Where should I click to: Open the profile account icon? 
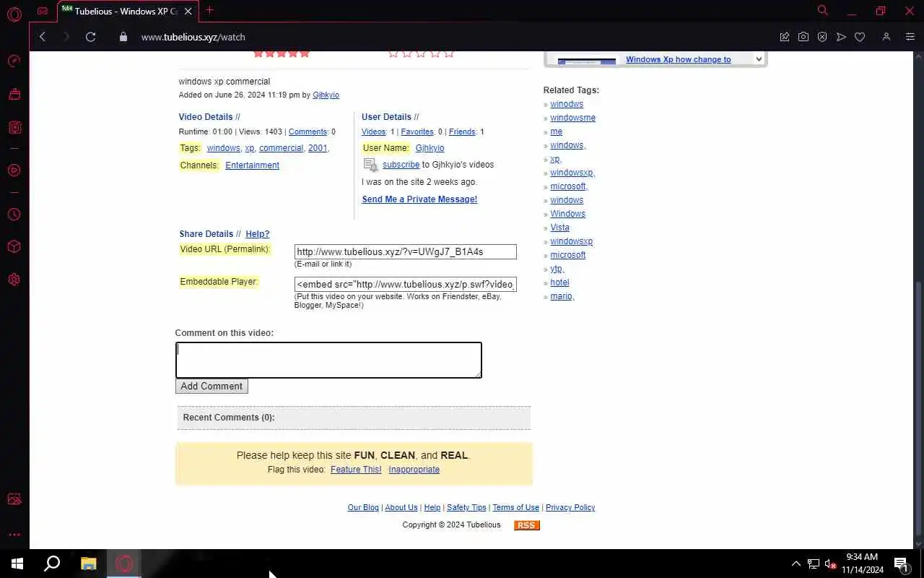pyautogui.click(x=886, y=37)
